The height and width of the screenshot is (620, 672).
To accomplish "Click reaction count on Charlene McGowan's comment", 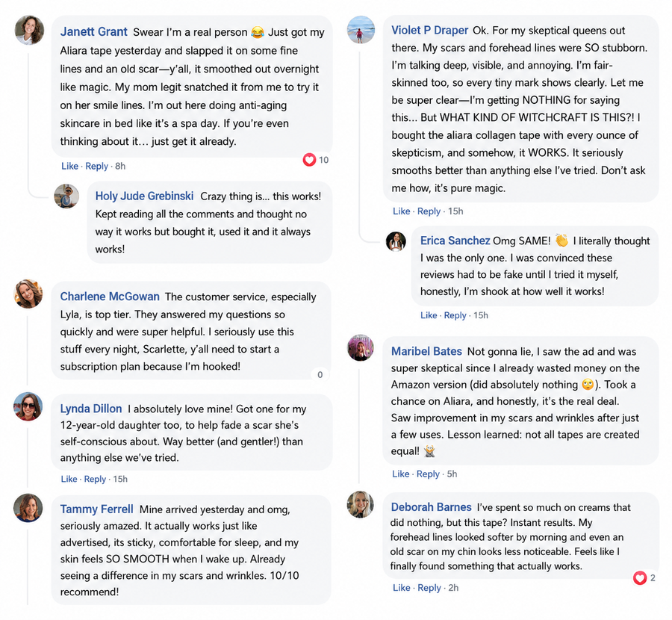I will 320,375.
